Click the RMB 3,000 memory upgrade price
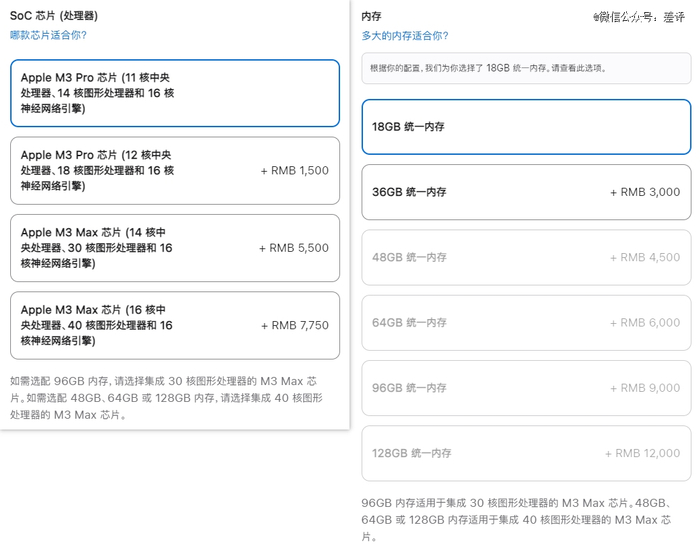Viewport: 700px width, 552px height. (645, 192)
